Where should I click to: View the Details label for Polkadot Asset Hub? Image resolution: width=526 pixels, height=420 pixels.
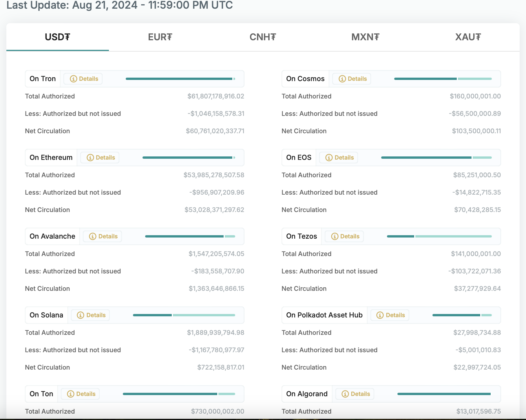pos(395,315)
